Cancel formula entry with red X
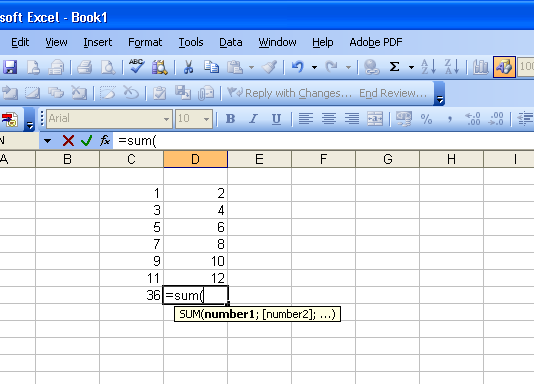This screenshot has width=534, height=384. [x=68, y=140]
